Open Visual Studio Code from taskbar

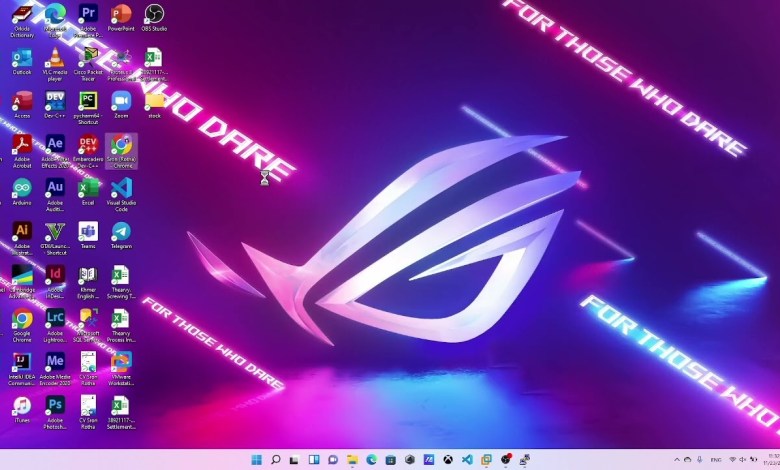[467, 460]
